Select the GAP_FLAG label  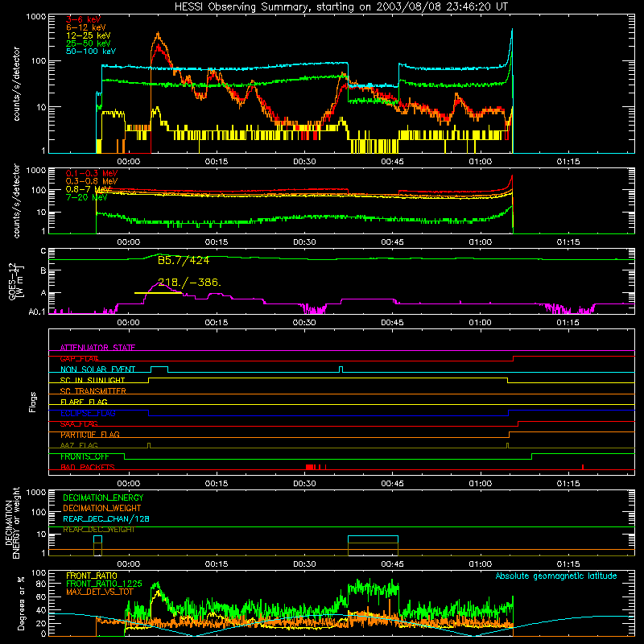[x=79, y=358]
